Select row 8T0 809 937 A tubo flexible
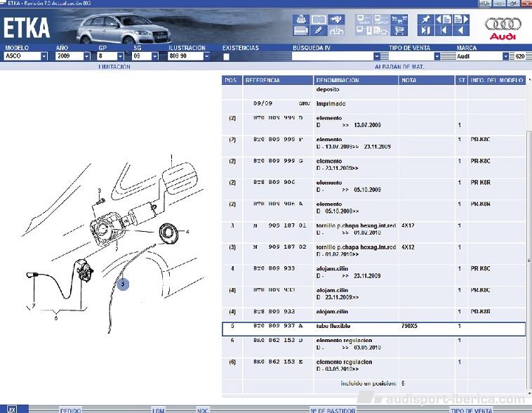This screenshot has height=413, width=532. coord(374,329)
